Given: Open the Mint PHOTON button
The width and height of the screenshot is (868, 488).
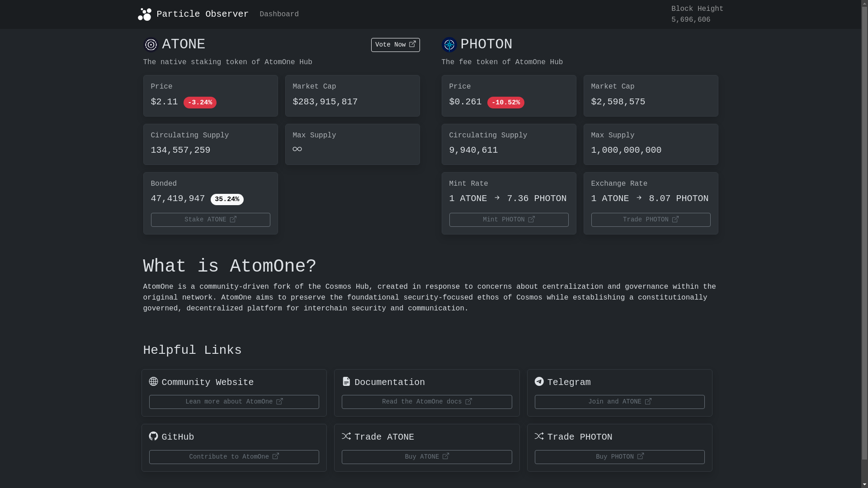Looking at the screenshot, I should tap(509, 220).
